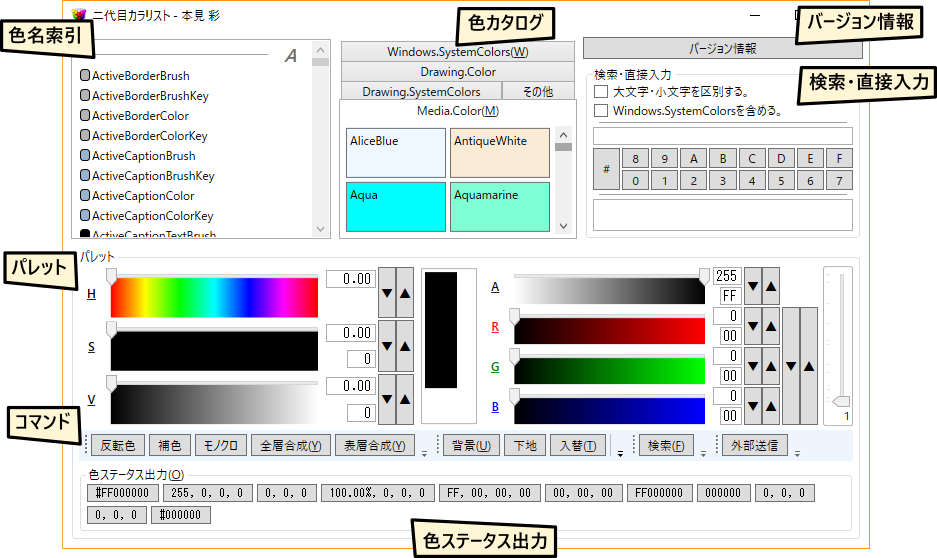The height and width of the screenshot is (558, 937).
Task: Copy the #FF000000 color status output
Action: click(123, 493)
